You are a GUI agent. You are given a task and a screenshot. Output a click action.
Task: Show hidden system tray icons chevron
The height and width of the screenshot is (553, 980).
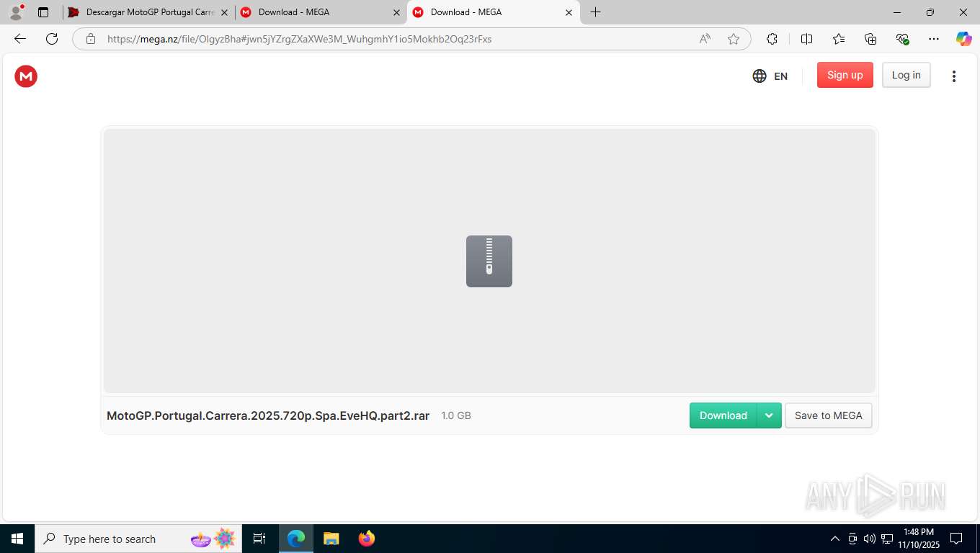point(835,539)
